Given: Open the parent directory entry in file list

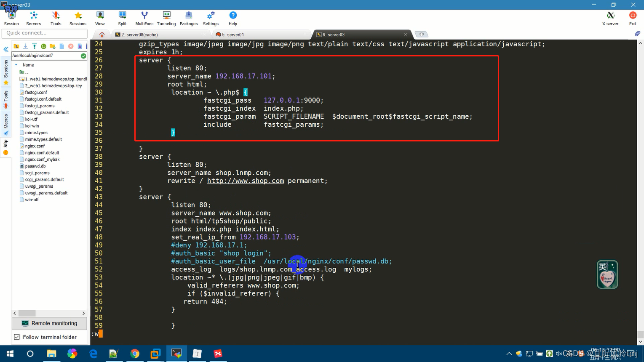Looking at the screenshot, I should coord(24,72).
